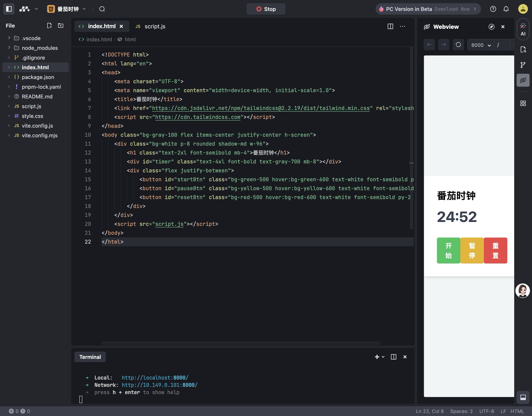
Task: Open notifications bell icon
Action: 506,9
